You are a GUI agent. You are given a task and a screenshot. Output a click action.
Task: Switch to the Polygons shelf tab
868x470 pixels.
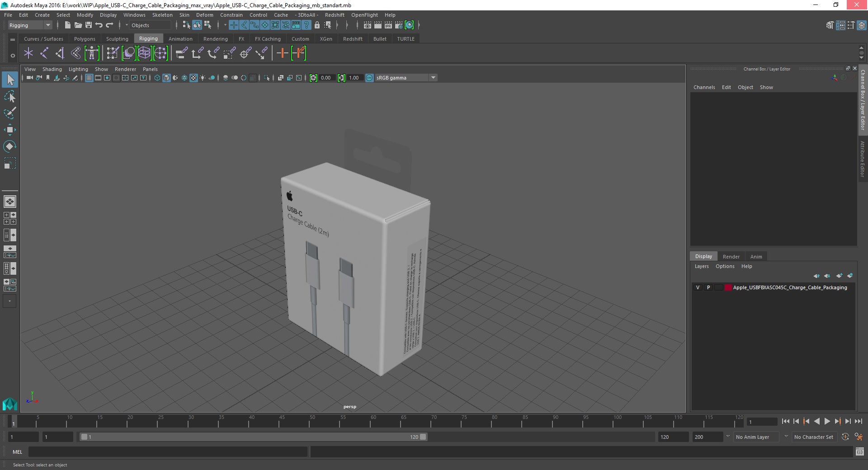(x=85, y=39)
